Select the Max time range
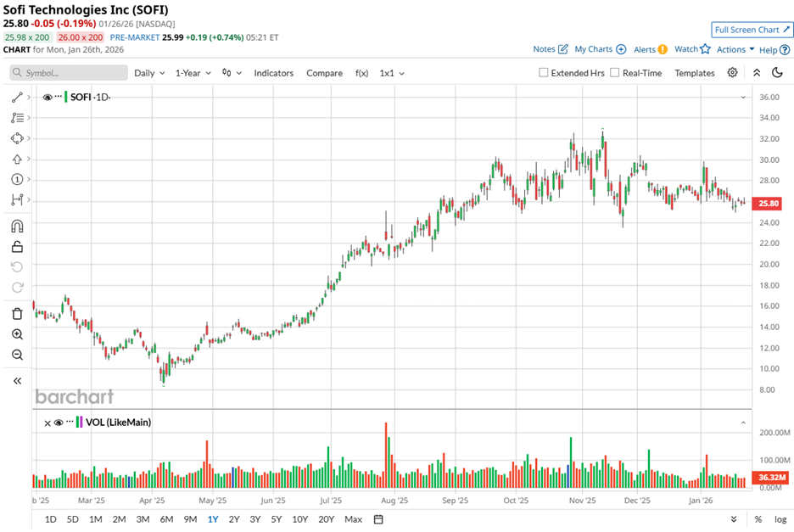The image size is (794, 532). (x=353, y=519)
